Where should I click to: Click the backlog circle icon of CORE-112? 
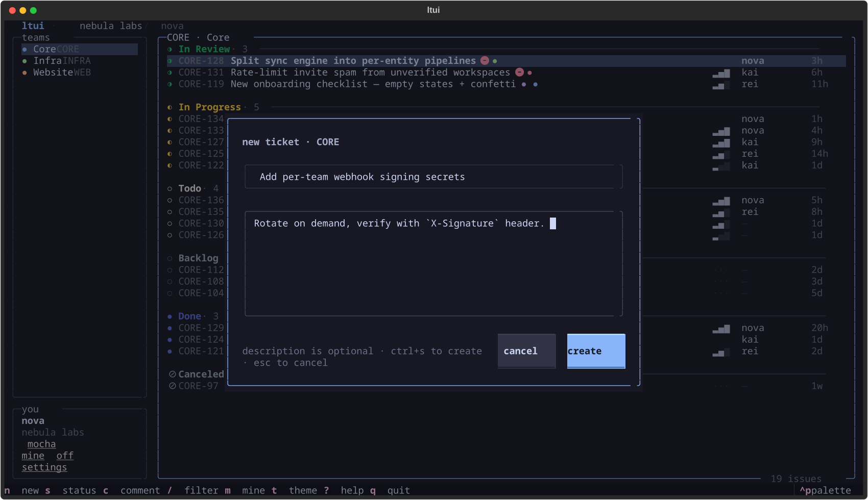(x=170, y=270)
